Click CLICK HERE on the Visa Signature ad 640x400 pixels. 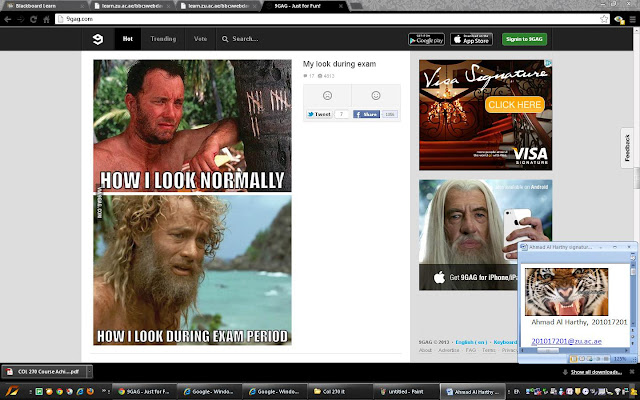[514, 104]
